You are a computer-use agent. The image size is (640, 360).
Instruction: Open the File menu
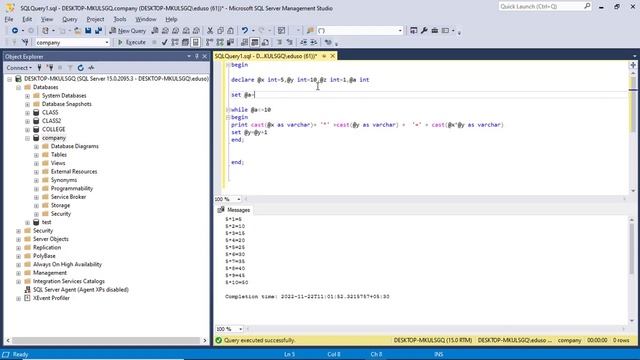9,19
